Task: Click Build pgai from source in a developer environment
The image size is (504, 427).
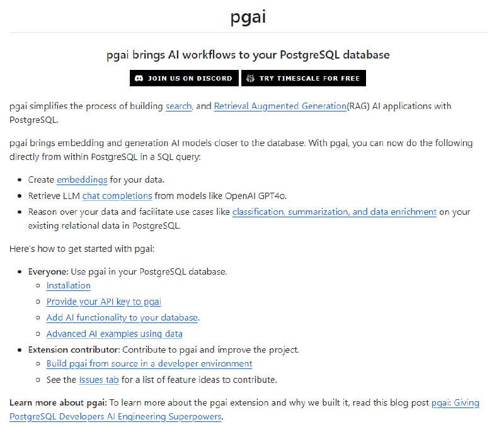Action: [x=149, y=363]
